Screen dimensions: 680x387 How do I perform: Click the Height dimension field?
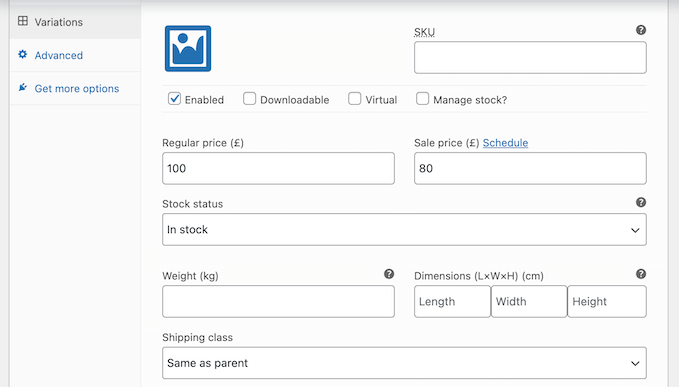coord(607,302)
